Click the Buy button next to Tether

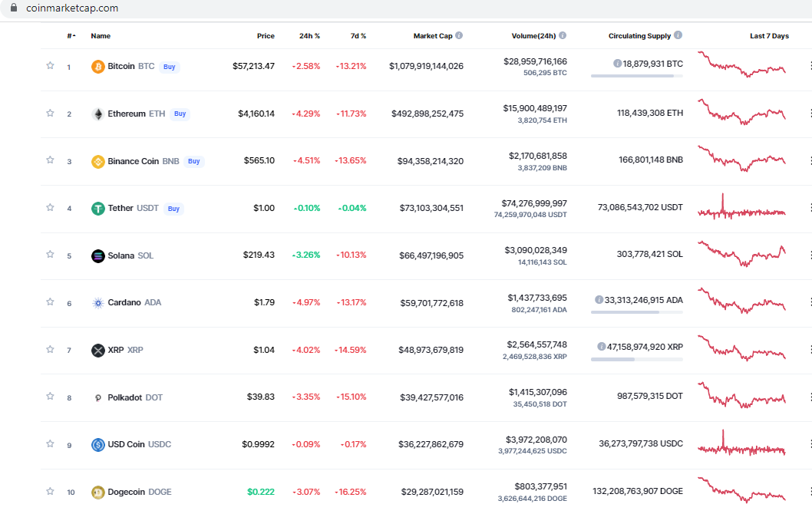coord(173,209)
